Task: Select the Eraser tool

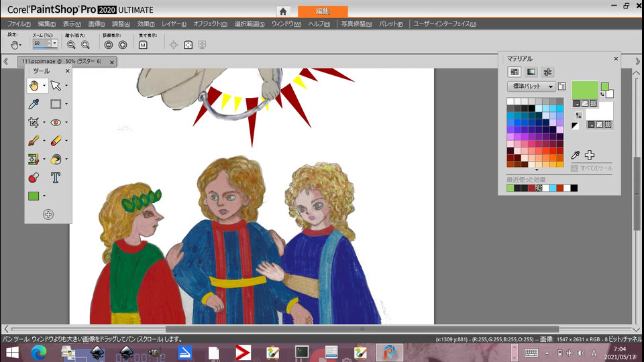Action: click(x=56, y=141)
